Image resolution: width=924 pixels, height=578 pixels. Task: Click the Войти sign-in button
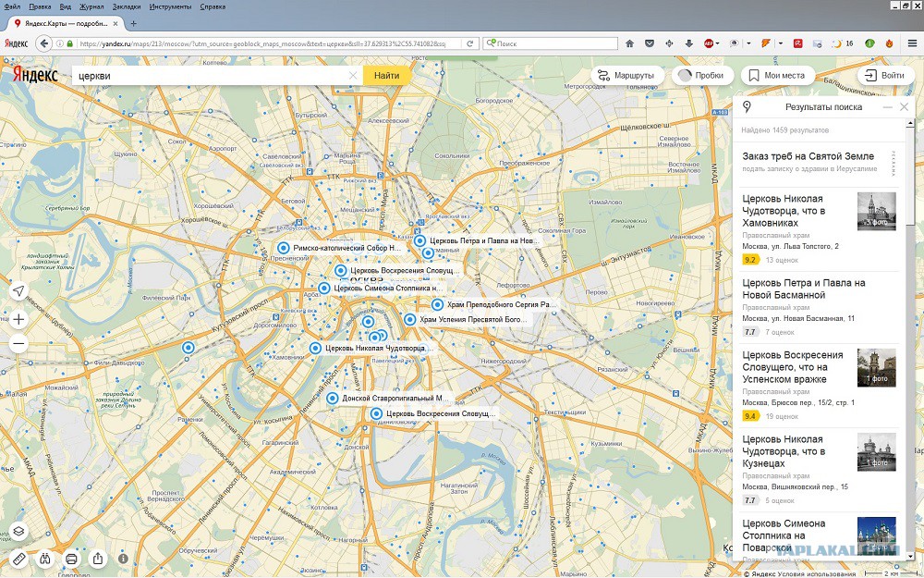(885, 76)
